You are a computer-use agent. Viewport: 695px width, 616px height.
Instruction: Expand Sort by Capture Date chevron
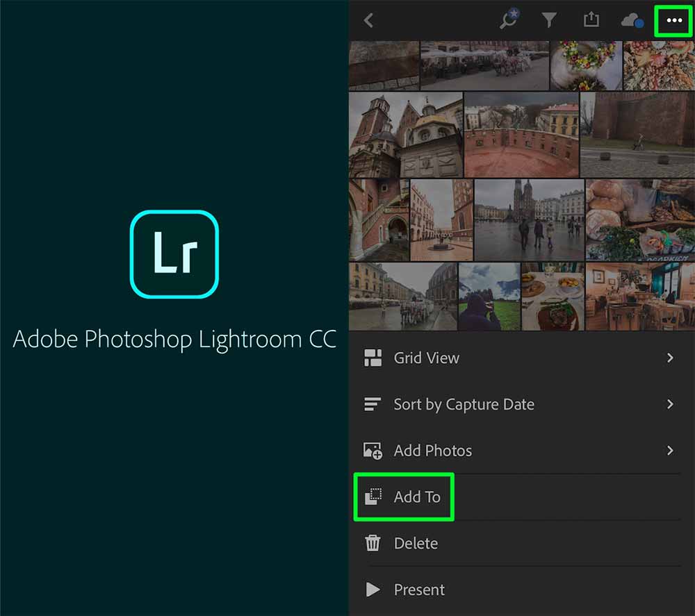(x=670, y=404)
